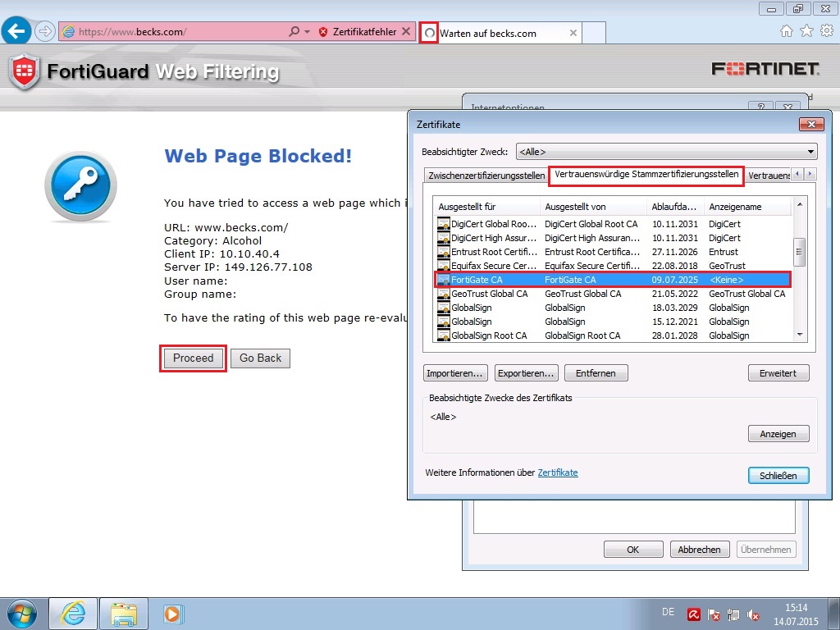
Task: Click the Schließen button
Action: 778,476
